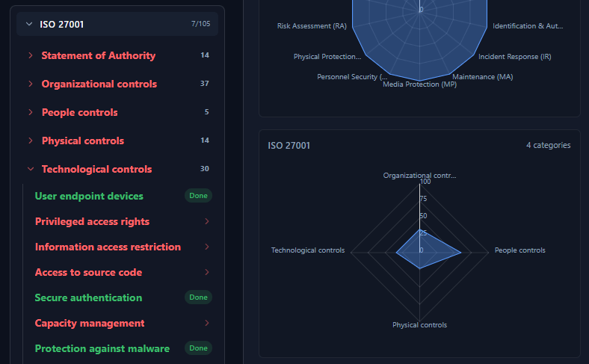Open the Access to source code control
This screenshot has height=364, width=589.
click(88, 272)
